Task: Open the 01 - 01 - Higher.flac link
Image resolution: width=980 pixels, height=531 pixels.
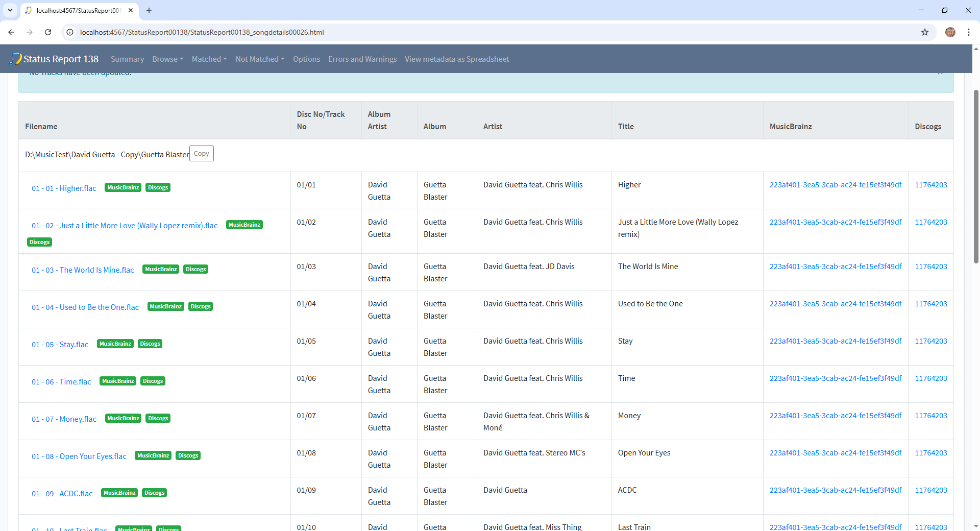Action: click(64, 188)
